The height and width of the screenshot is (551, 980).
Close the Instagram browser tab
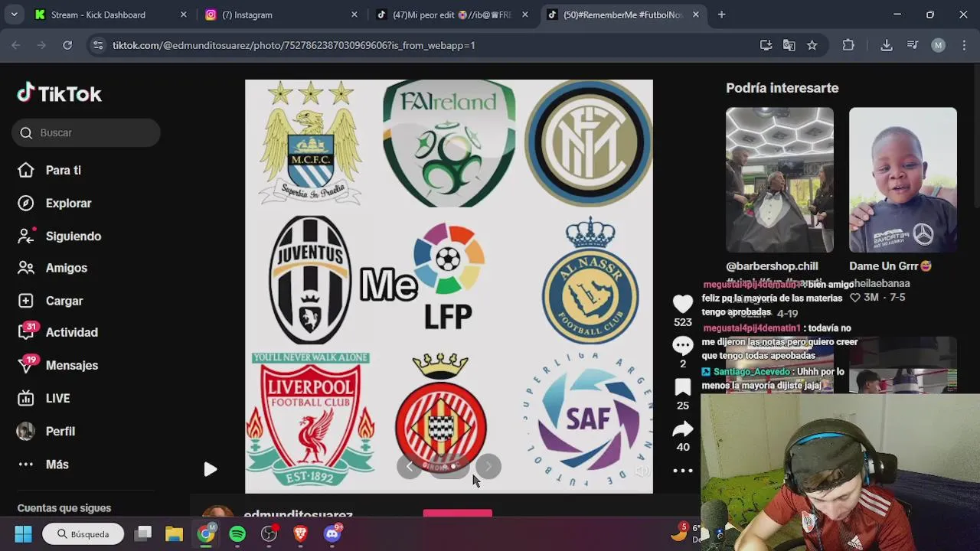354,15
